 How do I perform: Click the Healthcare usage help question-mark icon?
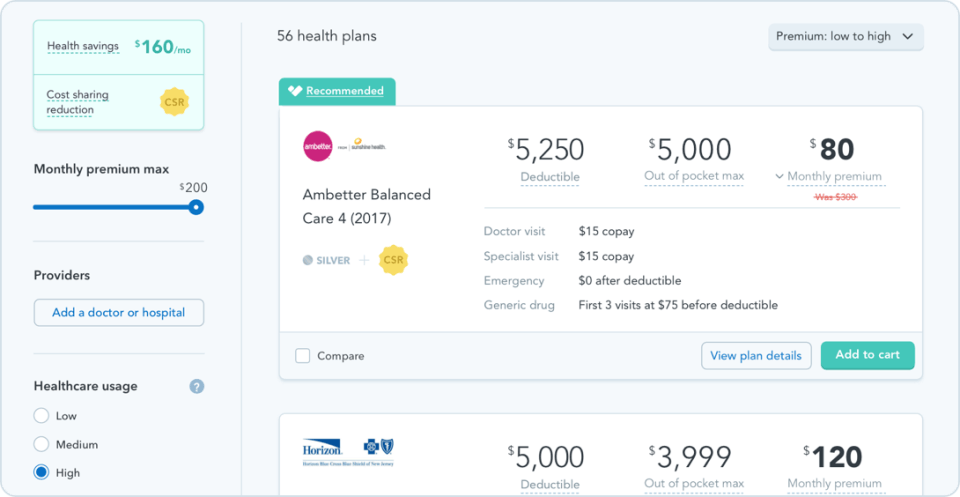tap(197, 386)
